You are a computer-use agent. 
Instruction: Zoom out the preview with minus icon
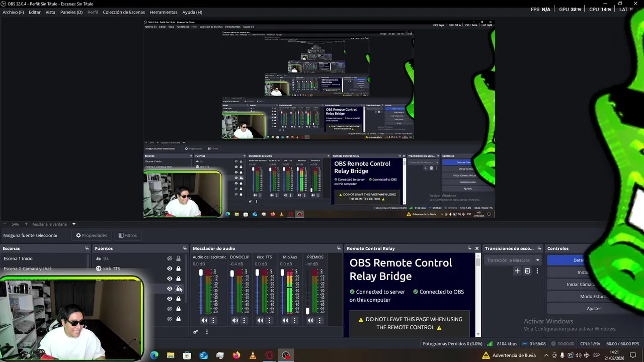coord(5,224)
